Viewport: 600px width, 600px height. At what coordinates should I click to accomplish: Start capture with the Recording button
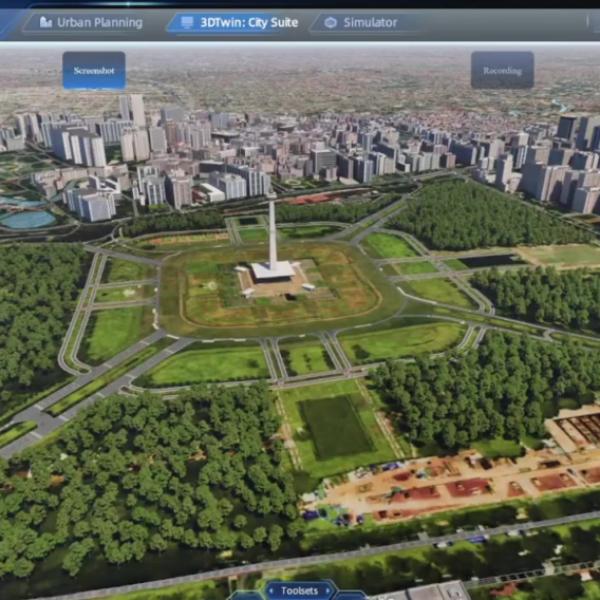point(502,70)
